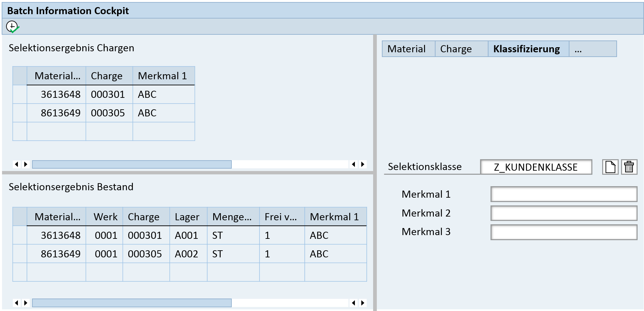Click Werk 0001 cell in Bestand row 8613649

tap(104, 254)
